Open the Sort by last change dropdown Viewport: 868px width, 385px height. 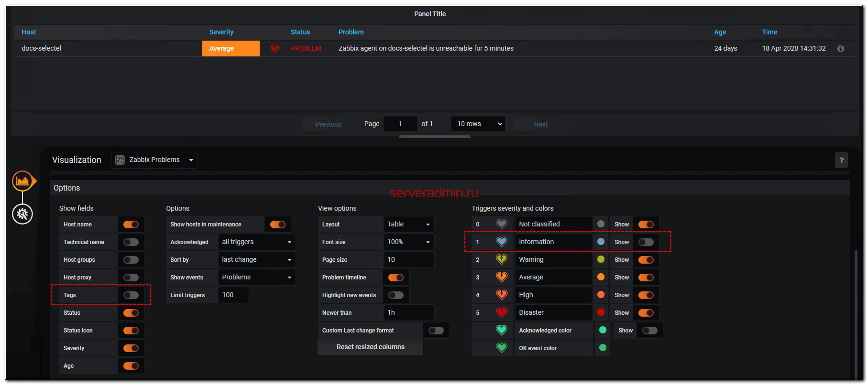pos(257,260)
